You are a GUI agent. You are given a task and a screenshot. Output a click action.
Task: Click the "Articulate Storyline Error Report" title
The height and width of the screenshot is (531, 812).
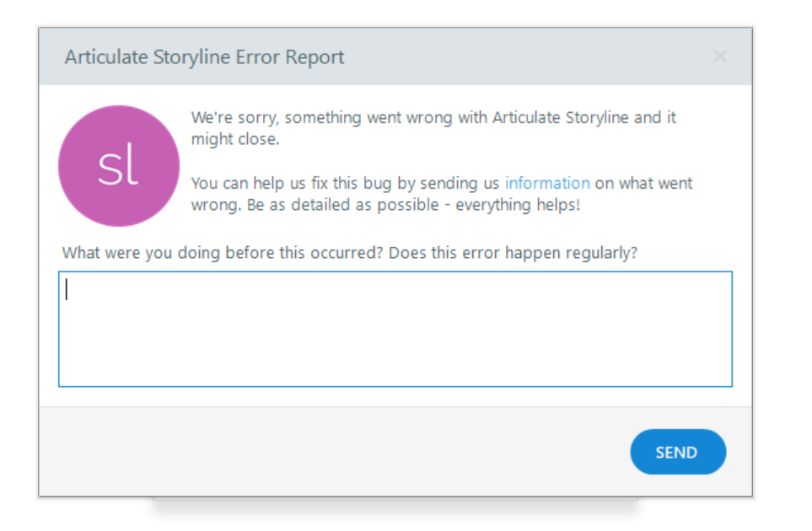(x=204, y=57)
